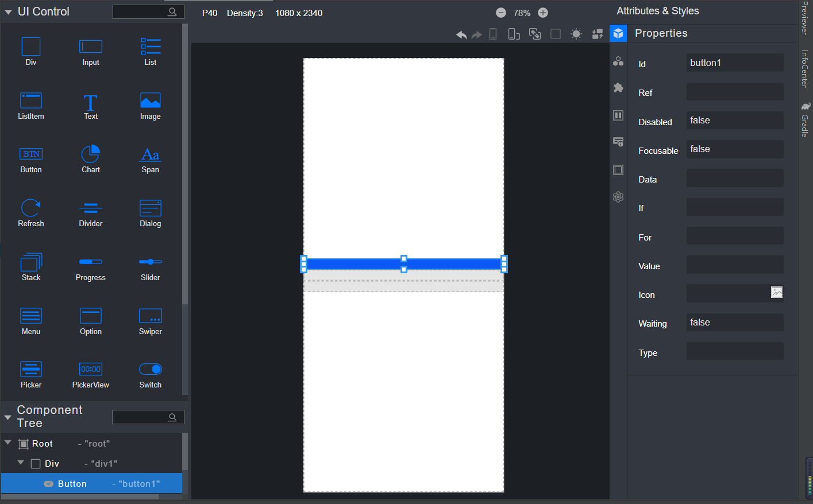Select the Picker control
Image resolution: width=813 pixels, height=504 pixels.
point(31,375)
